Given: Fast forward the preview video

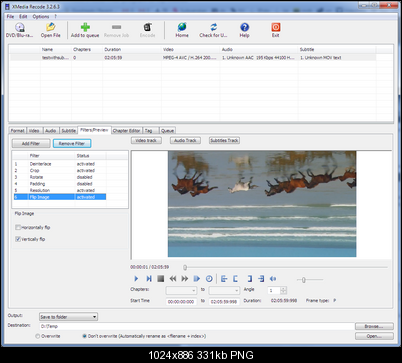Looking at the screenshot, I should (185, 279).
